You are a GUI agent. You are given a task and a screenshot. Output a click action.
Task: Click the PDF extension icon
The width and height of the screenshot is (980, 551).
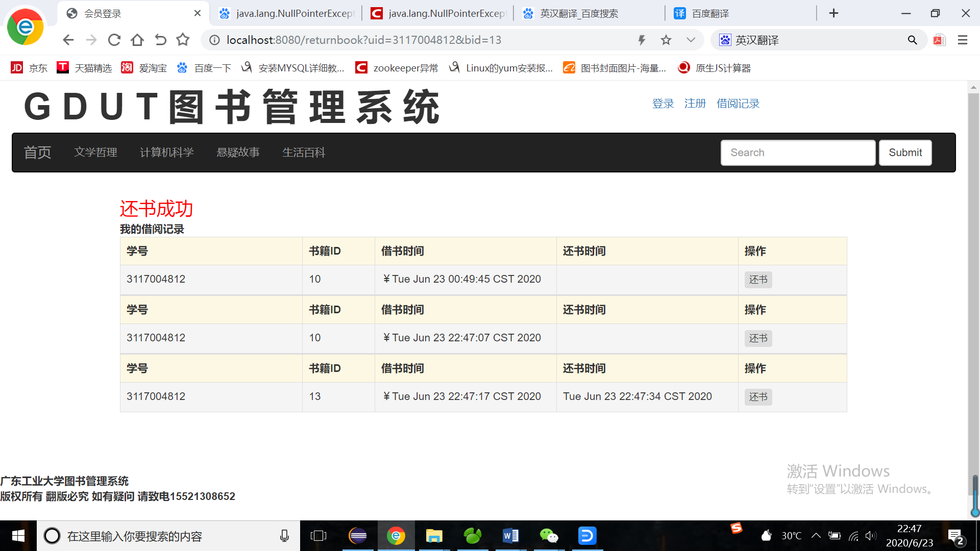(x=940, y=40)
